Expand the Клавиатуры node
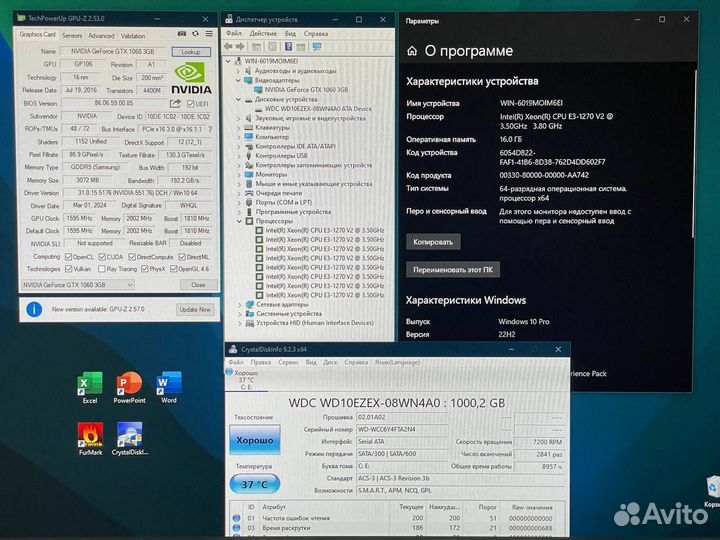The image size is (720, 540). 238,128
